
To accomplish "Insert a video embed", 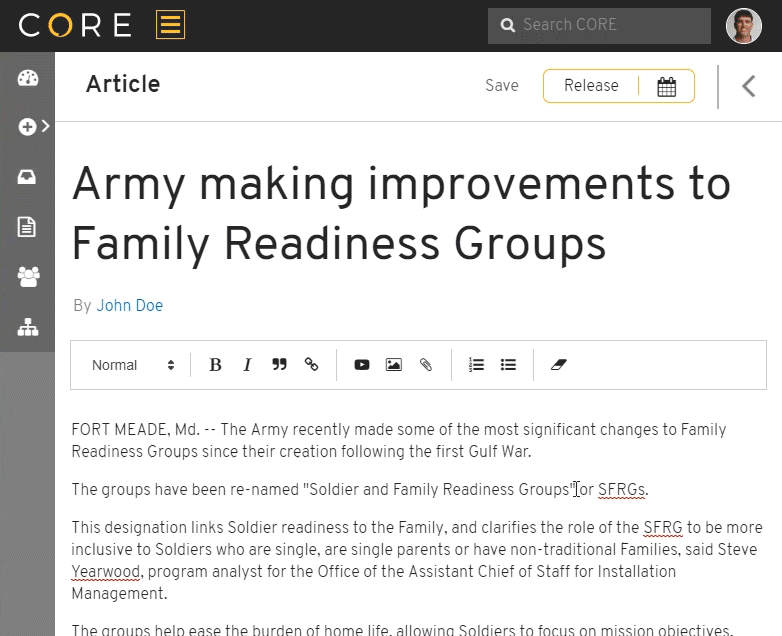I will (362, 365).
